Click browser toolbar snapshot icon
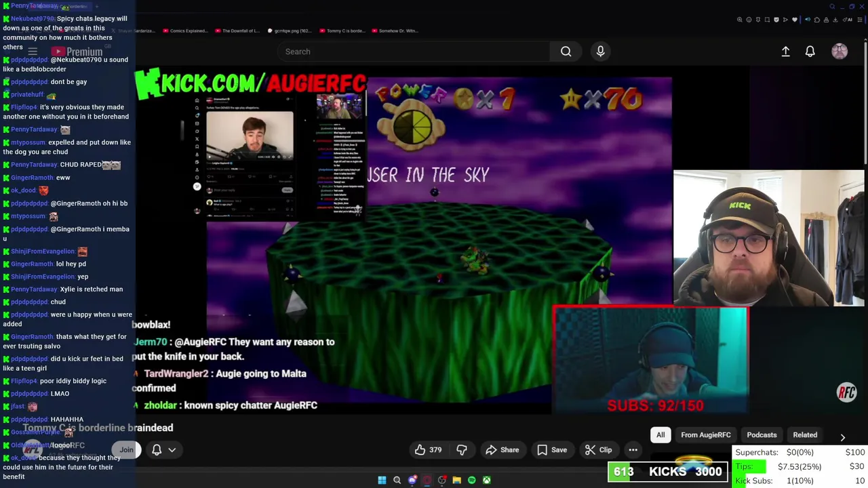This screenshot has height=488, width=868. (767, 20)
